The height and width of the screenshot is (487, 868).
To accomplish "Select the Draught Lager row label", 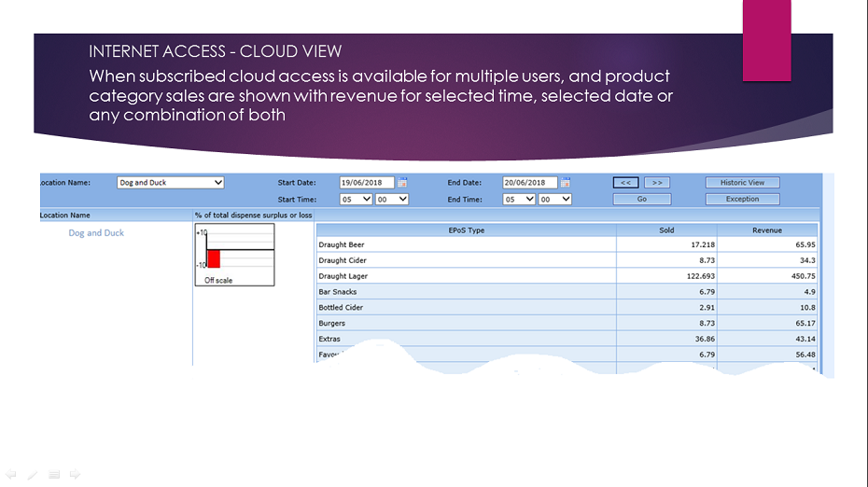I will coord(343,276).
